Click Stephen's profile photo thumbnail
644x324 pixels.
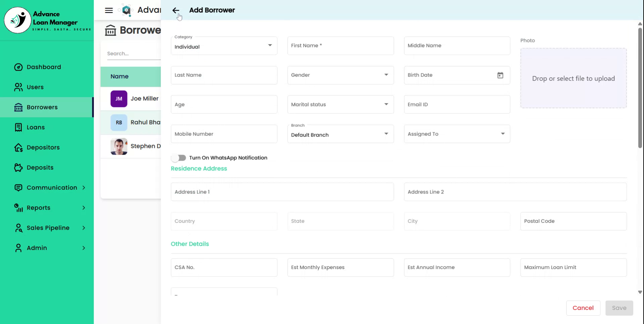coord(118,146)
